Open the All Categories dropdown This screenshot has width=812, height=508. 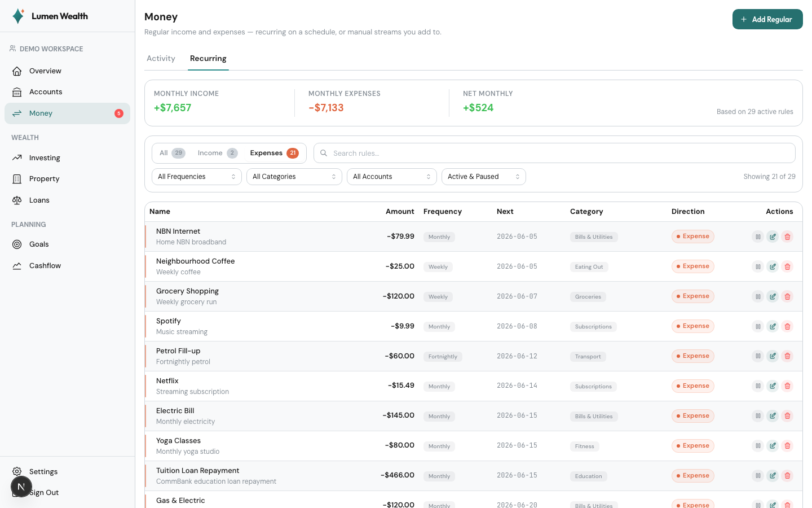[x=294, y=177]
